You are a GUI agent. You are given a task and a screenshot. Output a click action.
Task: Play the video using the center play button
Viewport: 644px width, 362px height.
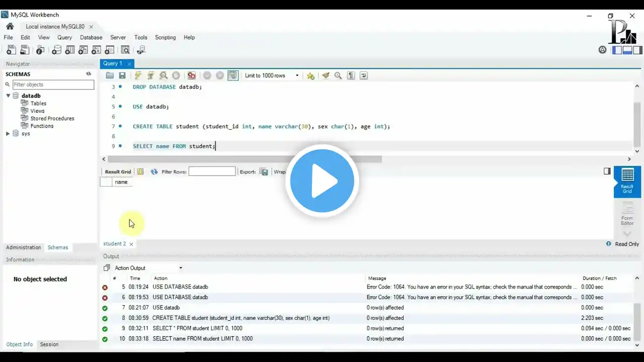322,181
